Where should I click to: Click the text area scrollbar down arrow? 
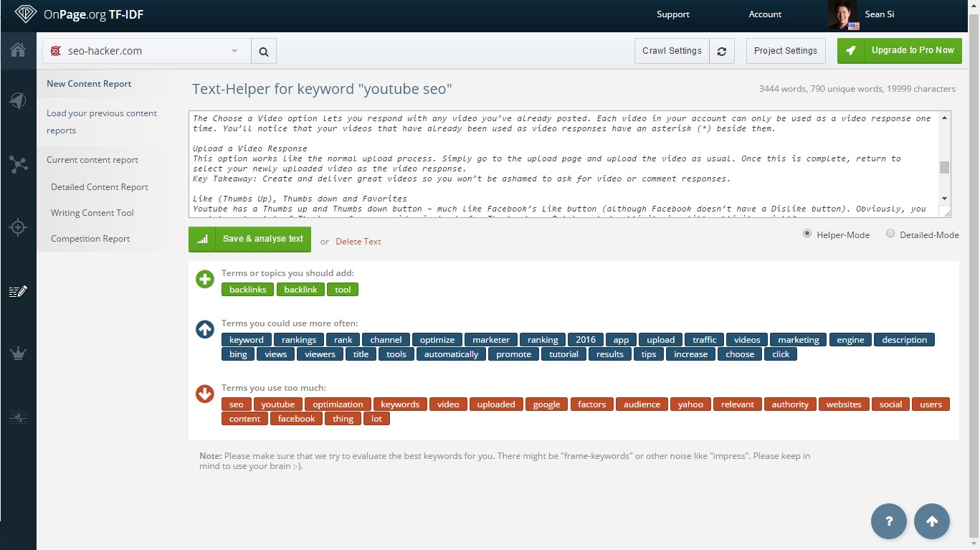(x=944, y=199)
